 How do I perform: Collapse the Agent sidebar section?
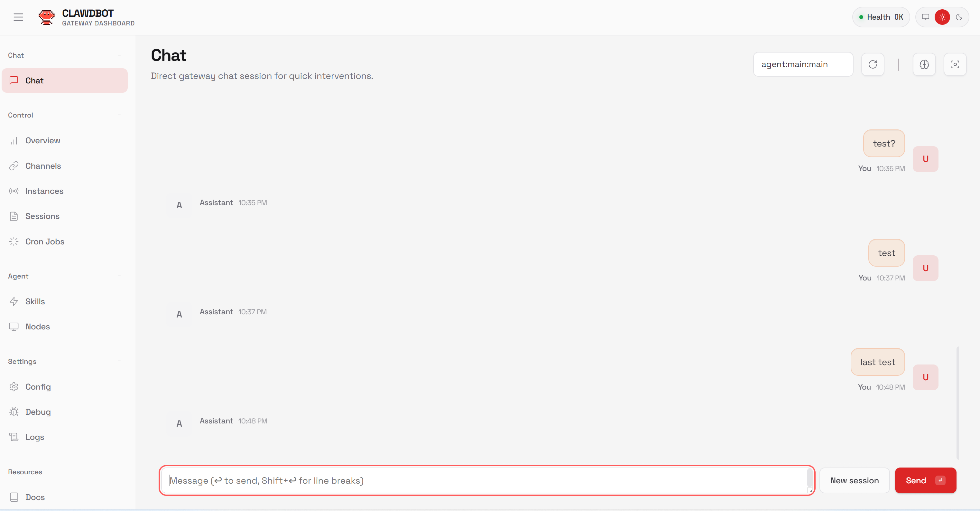[x=119, y=276]
